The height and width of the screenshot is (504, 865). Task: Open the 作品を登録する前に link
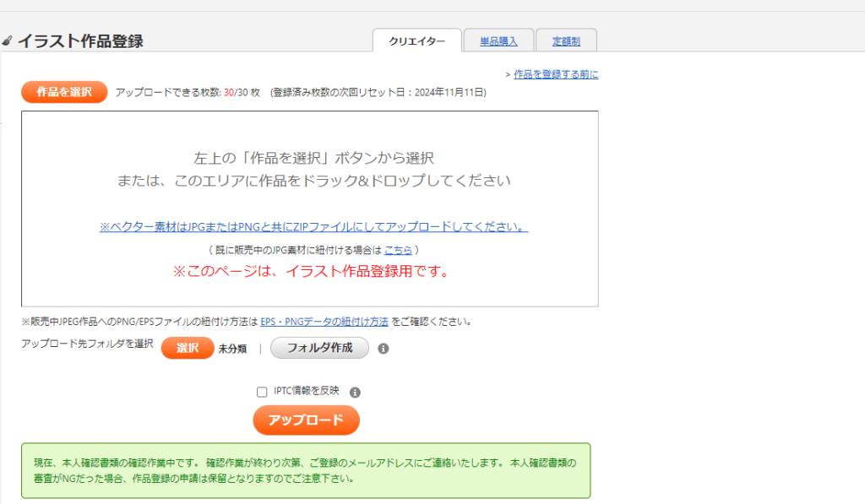click(556, 74)
